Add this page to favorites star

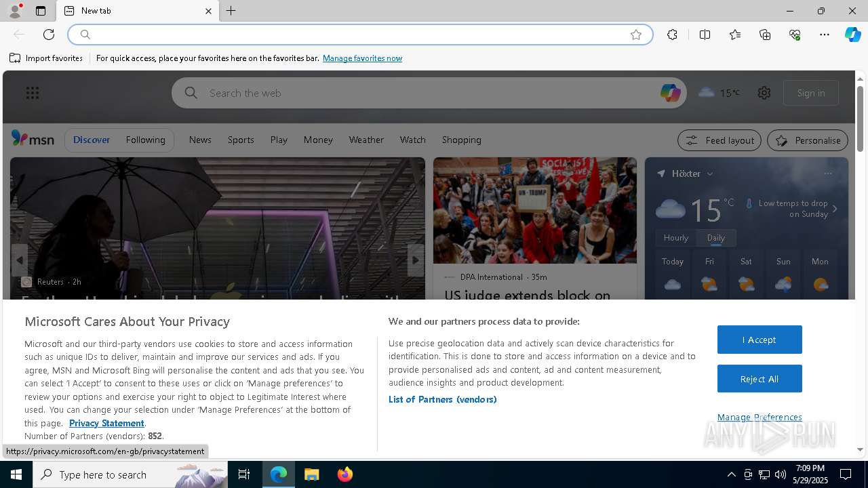(x=636, y=35)
